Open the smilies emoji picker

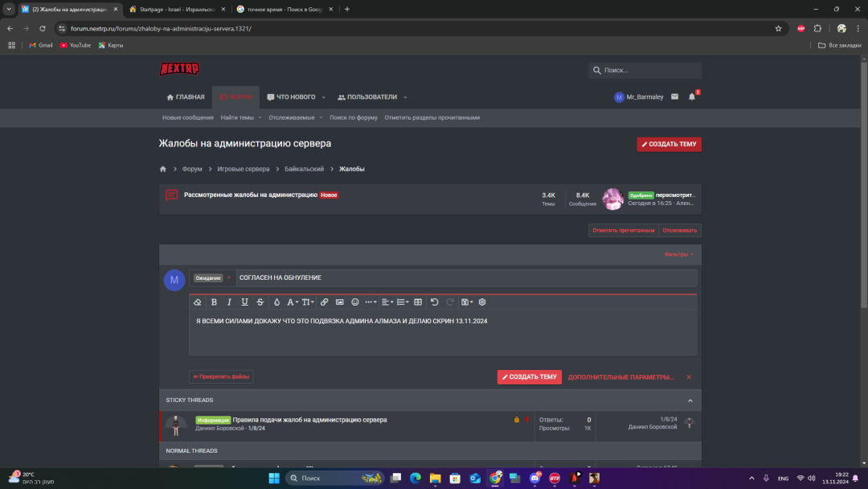(355, 302)
